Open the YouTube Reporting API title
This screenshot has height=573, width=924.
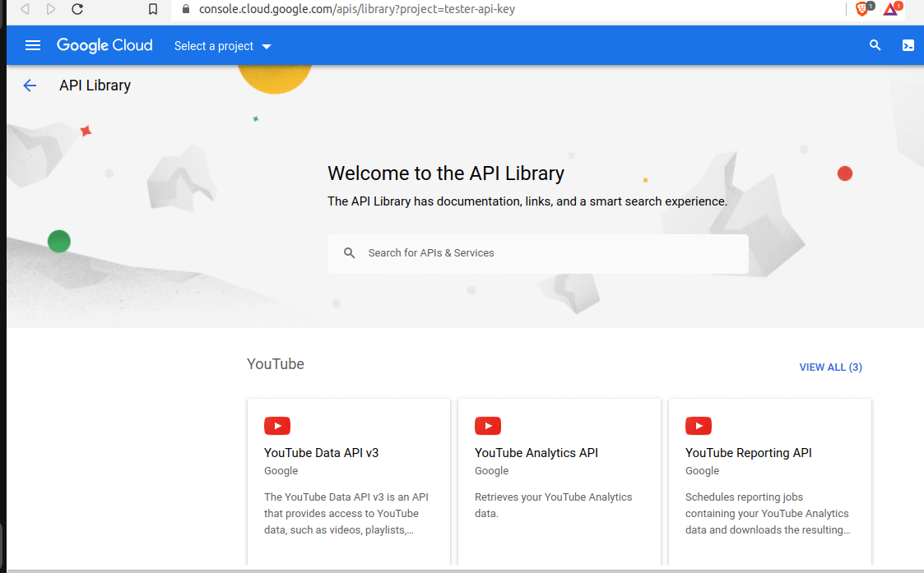coord(749,453)
